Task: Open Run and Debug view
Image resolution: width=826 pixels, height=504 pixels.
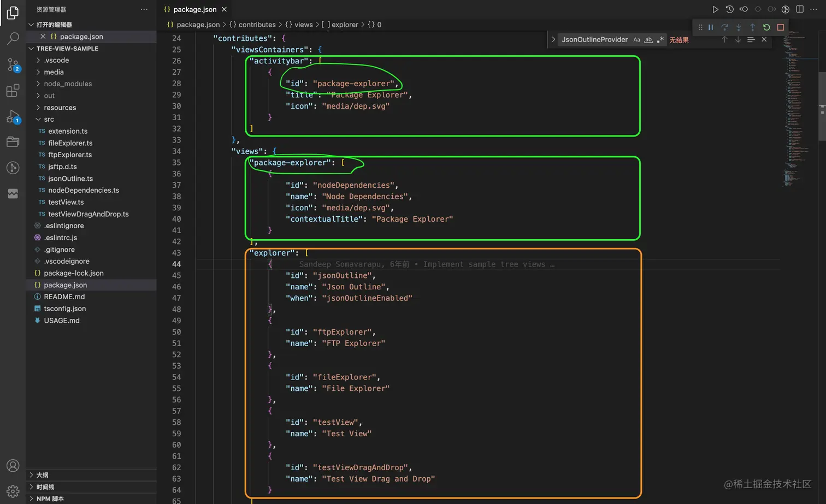Action: pyautogui.click(x=13, y=116)
